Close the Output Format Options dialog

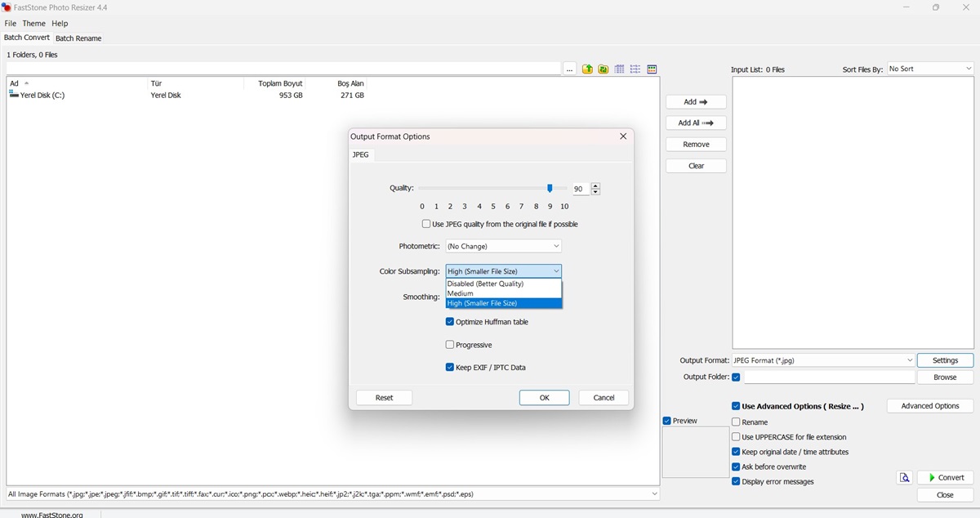pos(623,136)
